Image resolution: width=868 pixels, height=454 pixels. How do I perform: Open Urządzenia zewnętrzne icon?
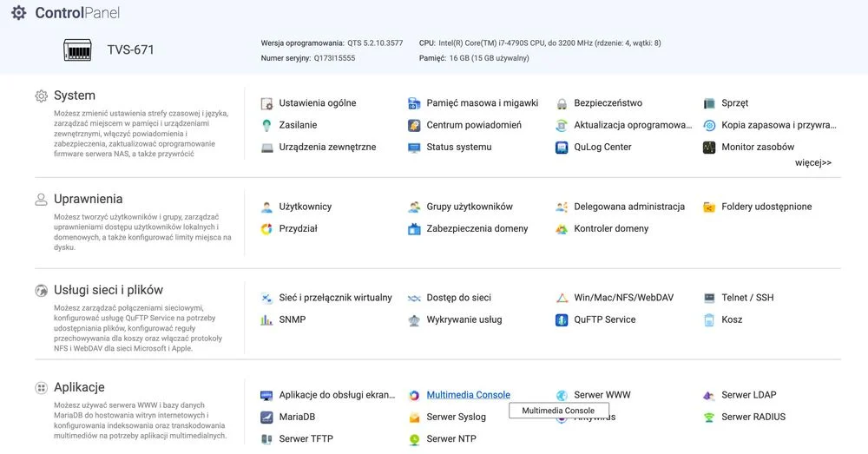click(266, 148)
